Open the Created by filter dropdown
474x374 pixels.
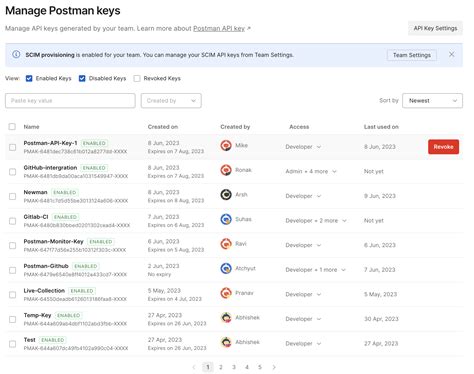(x=171, y=101)
